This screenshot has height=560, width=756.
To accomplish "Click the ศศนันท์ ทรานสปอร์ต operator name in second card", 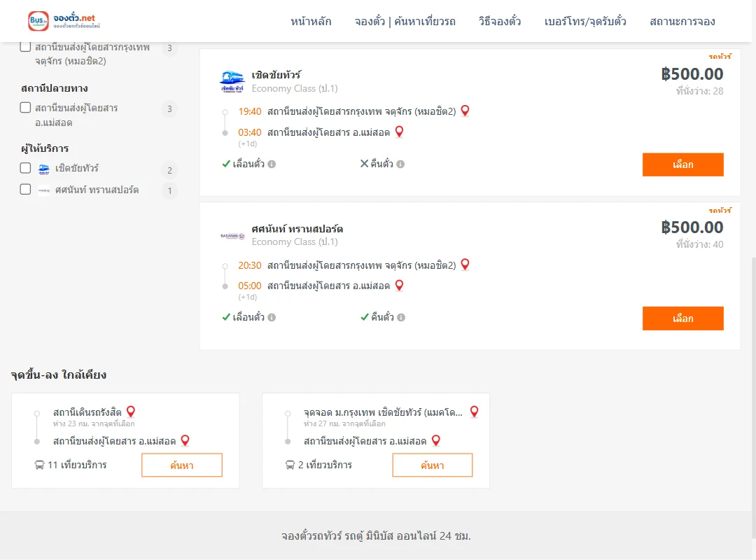I will coord(297,229).
